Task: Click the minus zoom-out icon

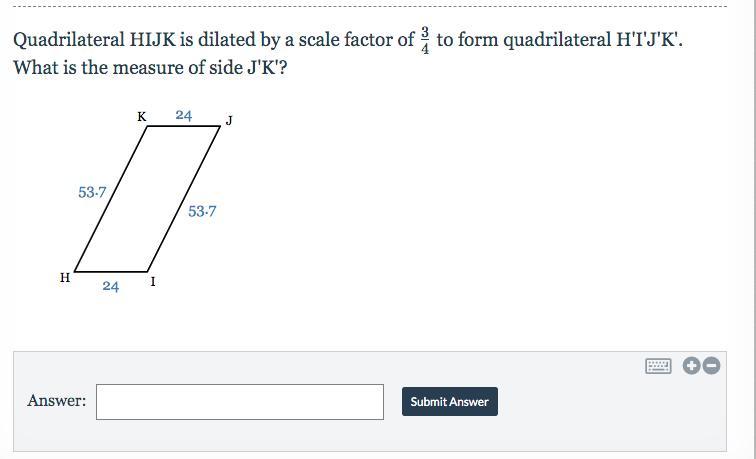Action: pos(711,366)
